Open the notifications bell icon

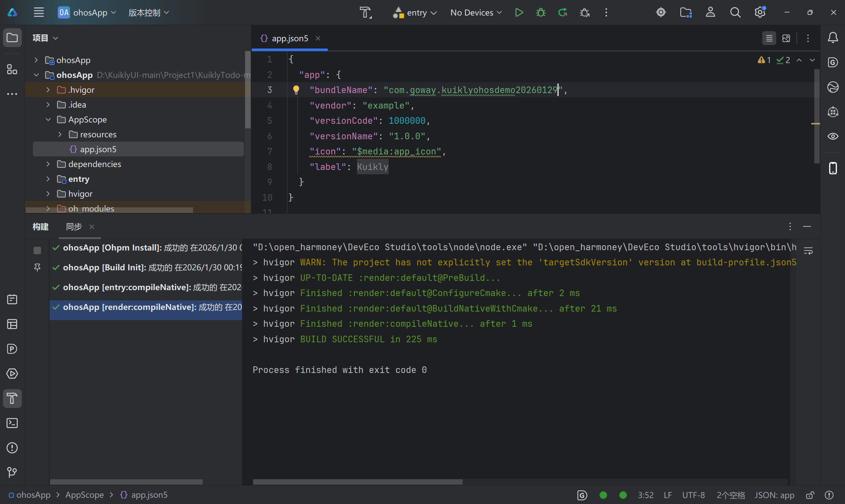[833, 38]
